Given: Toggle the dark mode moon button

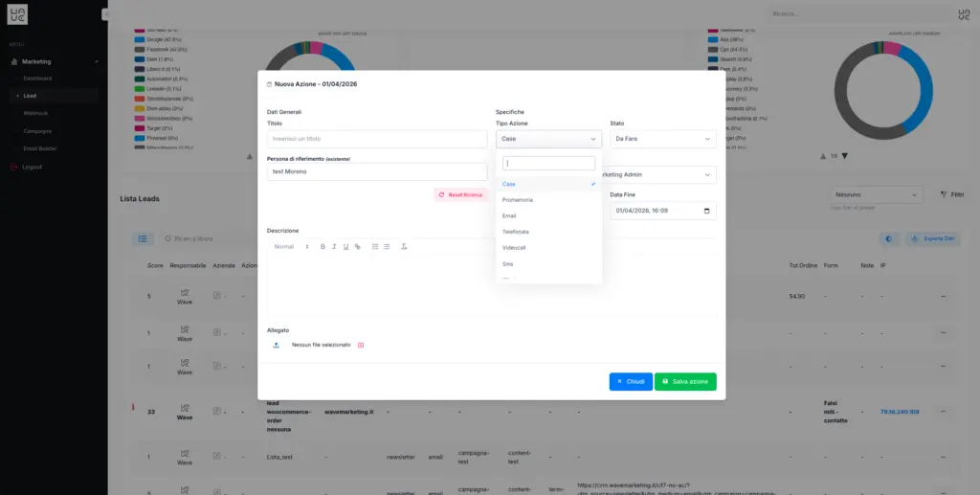Looking at the screenshot, I should click(889, 238).
